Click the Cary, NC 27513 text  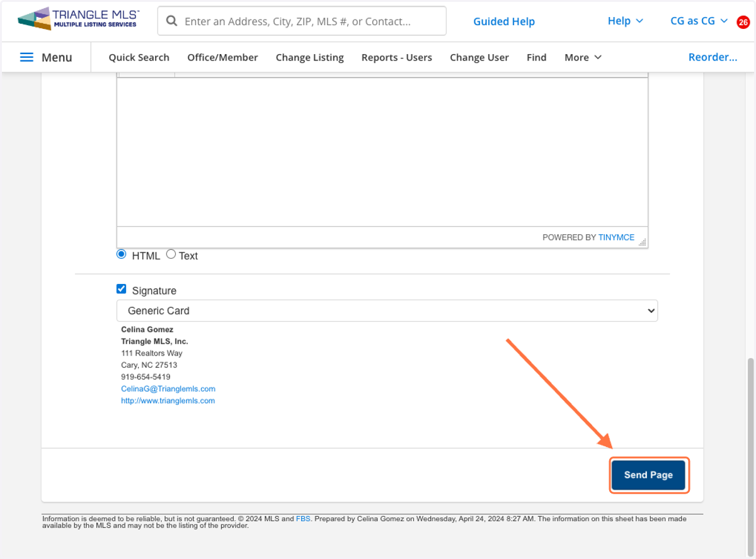[149, 365]
